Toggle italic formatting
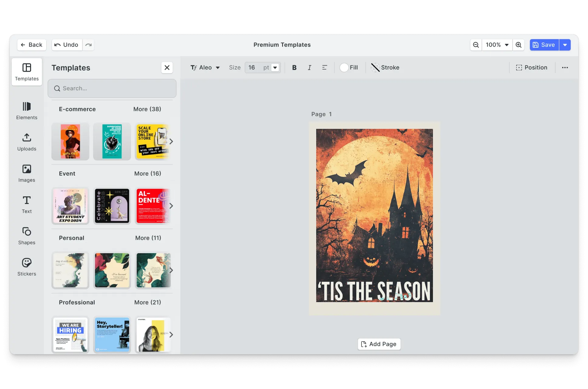The image size is (588, 389). (x=310, y=67)
